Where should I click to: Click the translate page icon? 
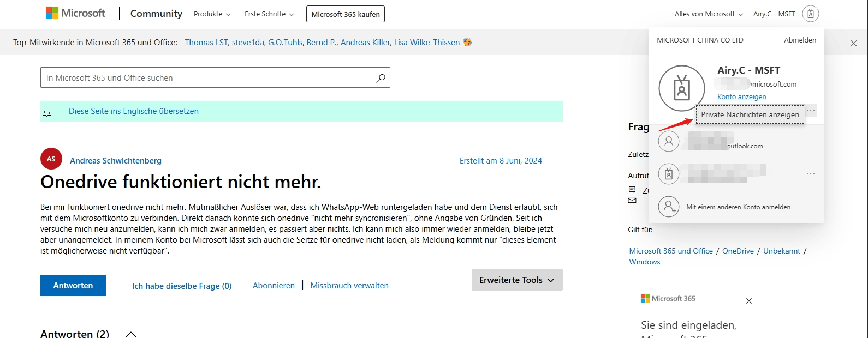tap(47, 113)
